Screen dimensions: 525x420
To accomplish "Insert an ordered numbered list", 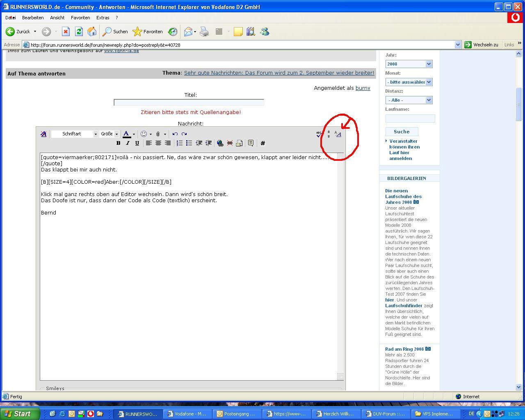I will [x=180, y=143].
